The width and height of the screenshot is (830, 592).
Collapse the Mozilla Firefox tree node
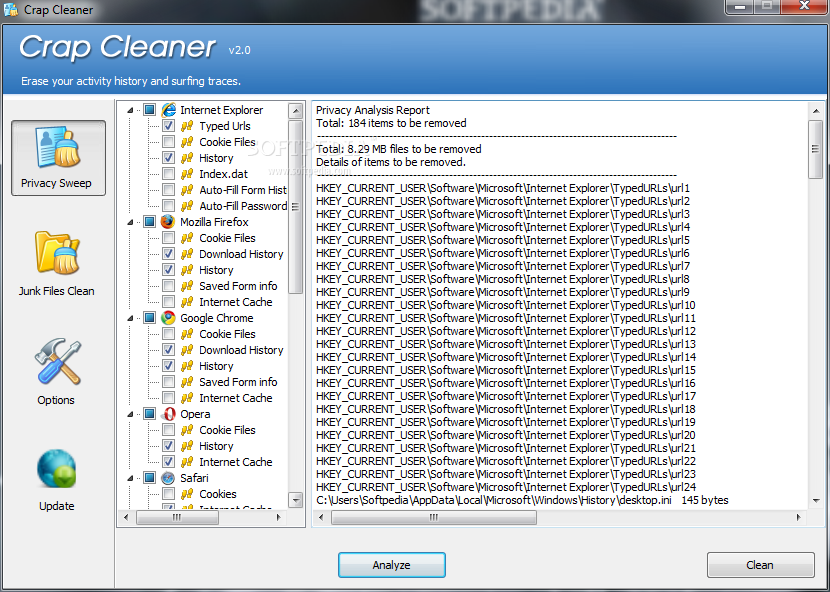[x=130, y=222]
